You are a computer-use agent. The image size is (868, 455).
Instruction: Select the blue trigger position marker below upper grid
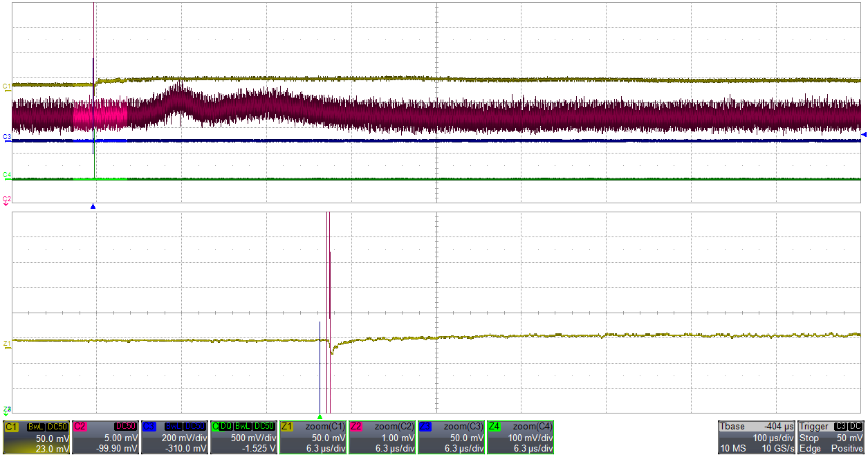pos(93,207)
